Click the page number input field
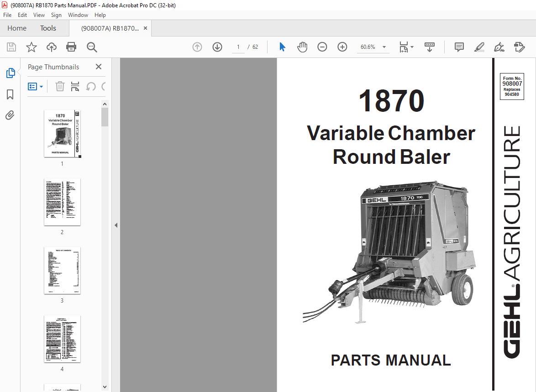The width and height of the screenshot is (536, 392). click(238, 47)
